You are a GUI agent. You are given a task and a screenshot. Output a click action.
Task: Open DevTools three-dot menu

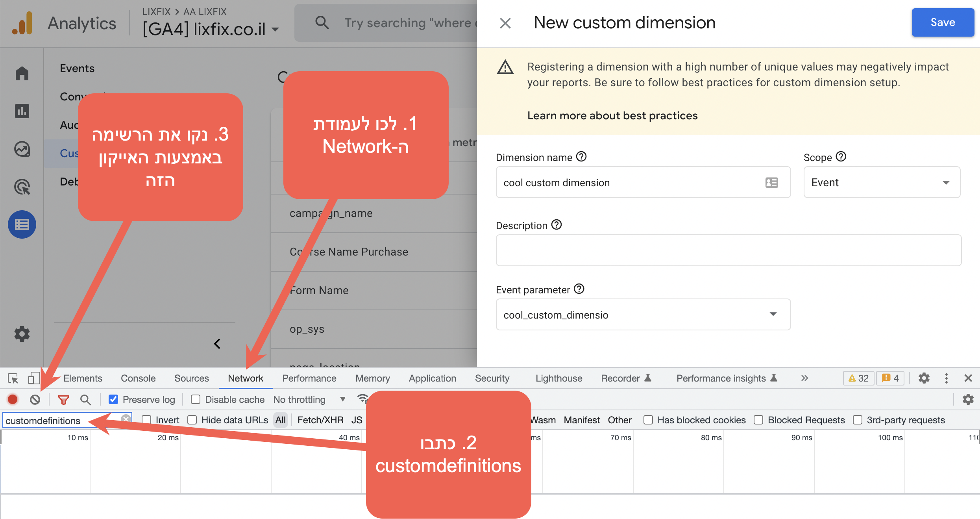947,378
